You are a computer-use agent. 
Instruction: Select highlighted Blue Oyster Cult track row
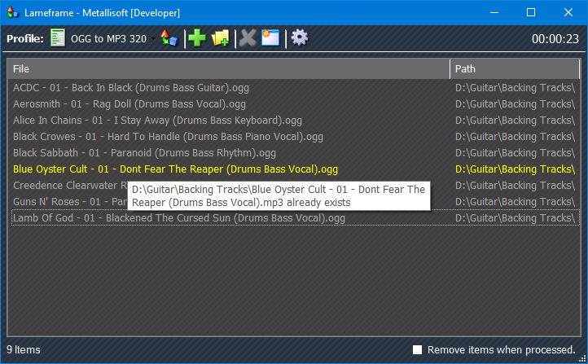click(x=175, y=169)
